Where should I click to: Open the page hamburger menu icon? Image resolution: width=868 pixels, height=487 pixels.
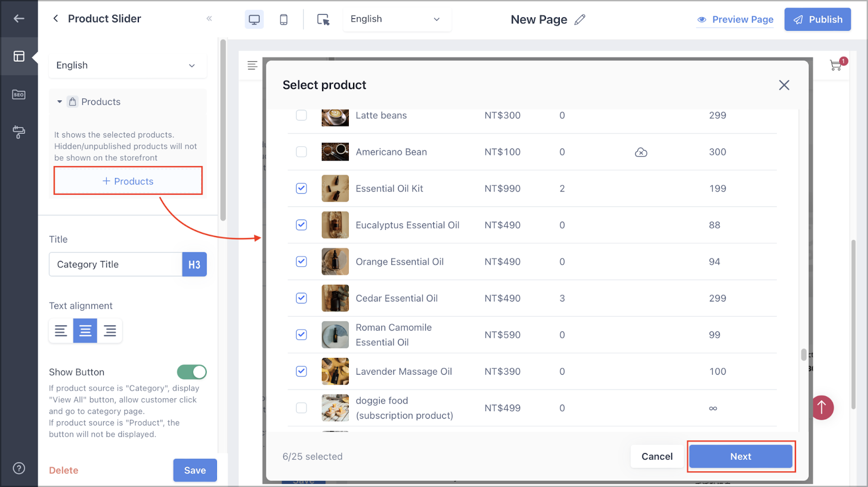pos(252,66)
